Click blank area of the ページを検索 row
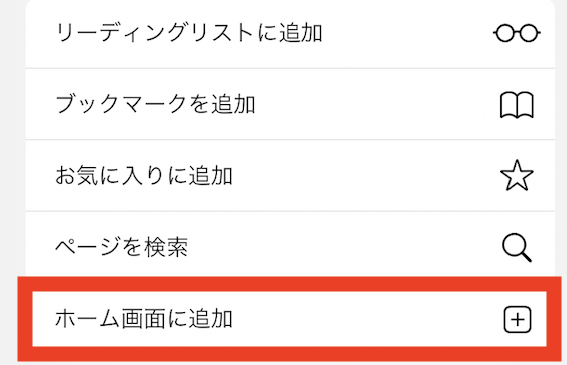This screenshot has height=365, width=567. [344, 247]
